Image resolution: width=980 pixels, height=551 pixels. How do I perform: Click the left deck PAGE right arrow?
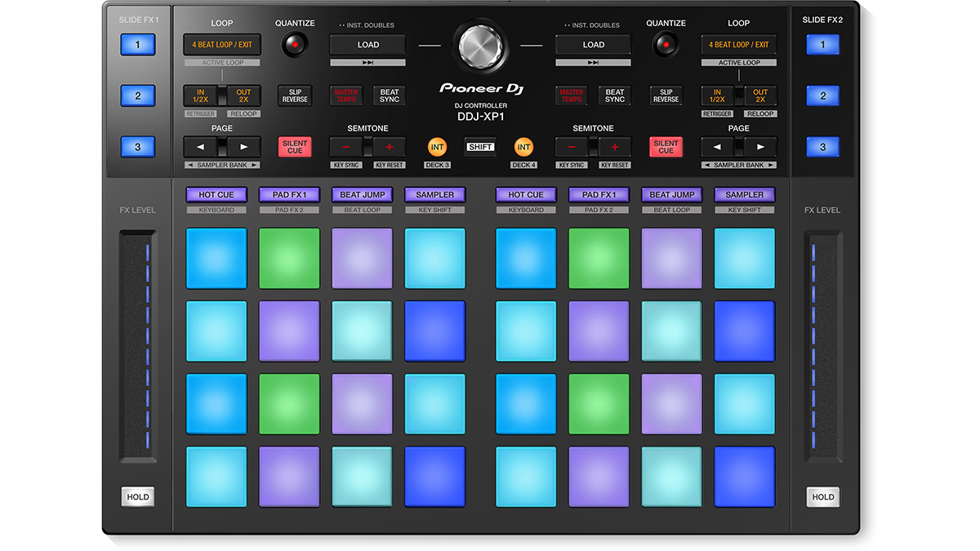coord(243,148)
